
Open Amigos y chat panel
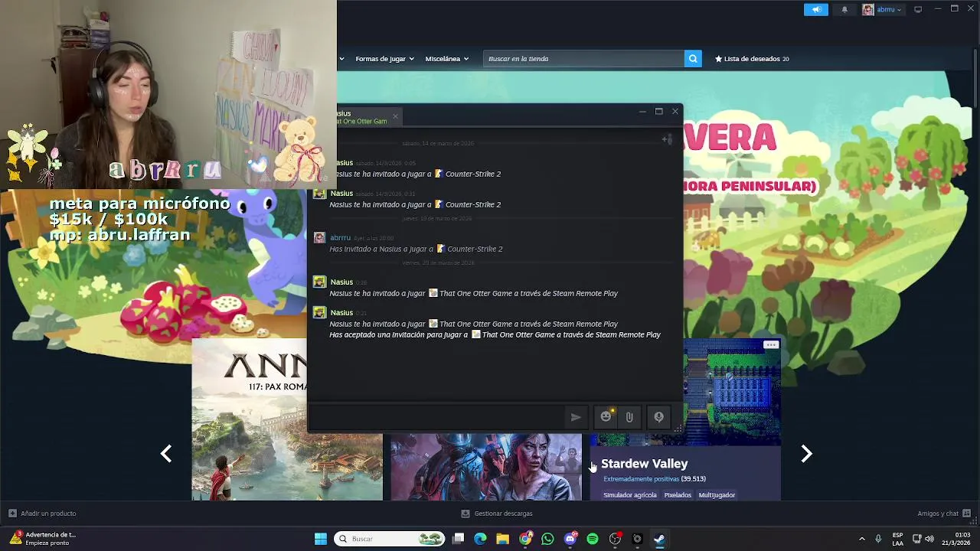pyautogui.click(x=944, y=514)
